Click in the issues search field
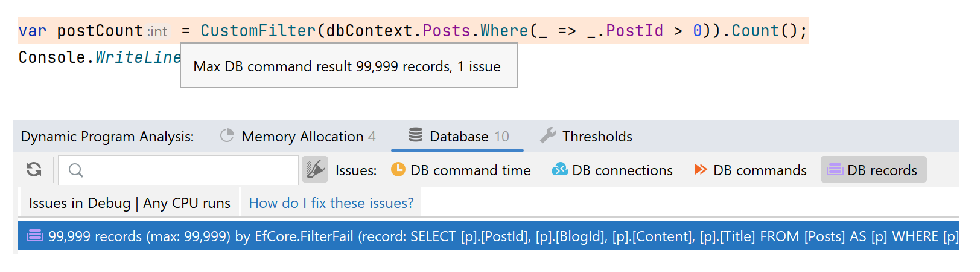 tap(187, 170)
